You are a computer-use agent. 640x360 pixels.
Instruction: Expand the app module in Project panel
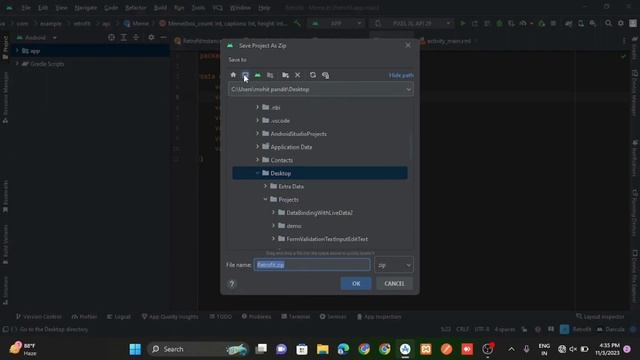point(17,51)
